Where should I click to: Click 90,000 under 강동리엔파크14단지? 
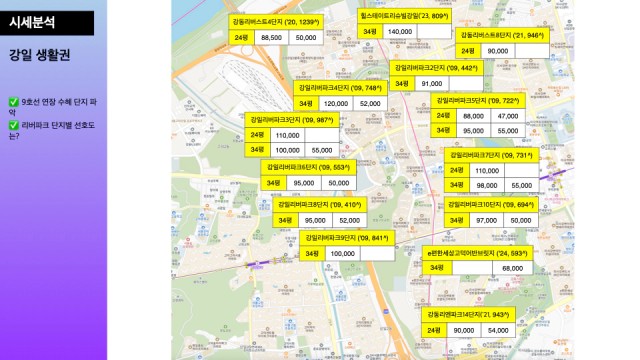(x=464, y=330)
